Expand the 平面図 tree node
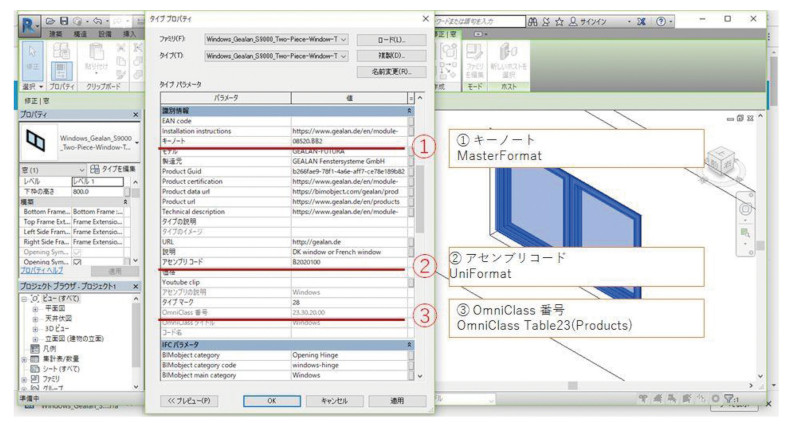The image size is (800, 429). tap(35, 309)
